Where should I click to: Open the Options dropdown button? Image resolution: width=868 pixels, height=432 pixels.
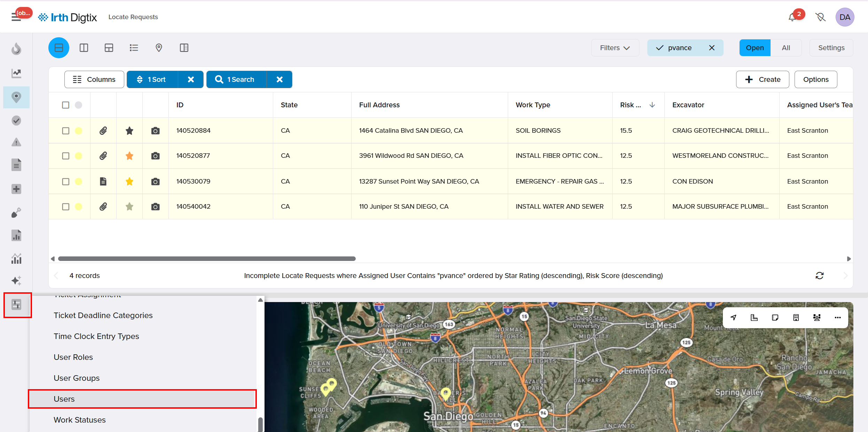point(815,79)
